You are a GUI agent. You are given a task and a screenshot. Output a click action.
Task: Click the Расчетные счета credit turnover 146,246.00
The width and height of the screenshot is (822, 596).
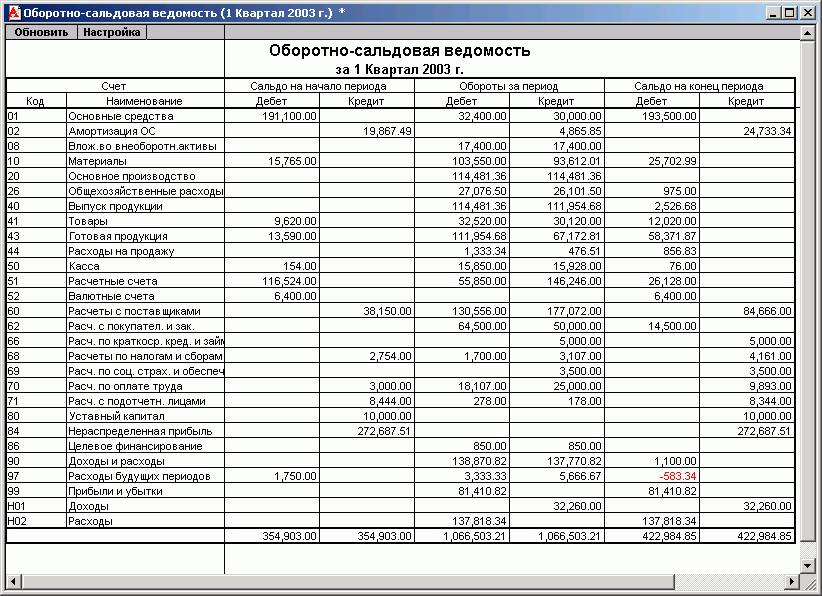tap(575, 281)
